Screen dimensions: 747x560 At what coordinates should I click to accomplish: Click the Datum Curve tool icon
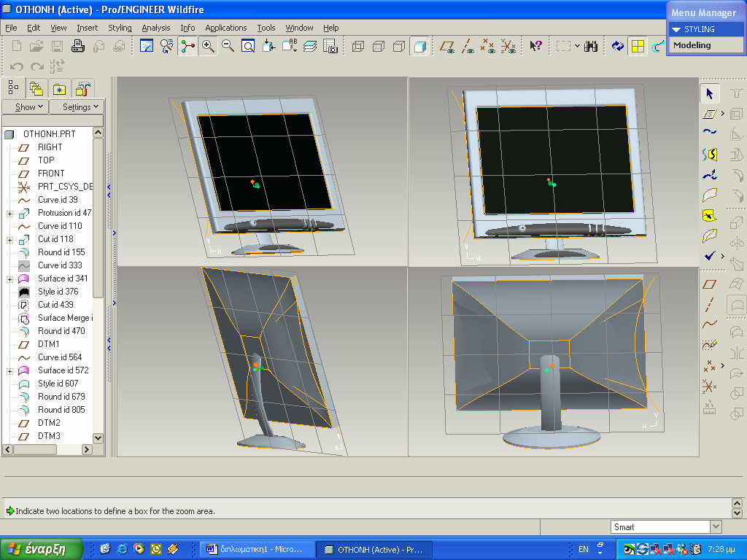point(709,324)
